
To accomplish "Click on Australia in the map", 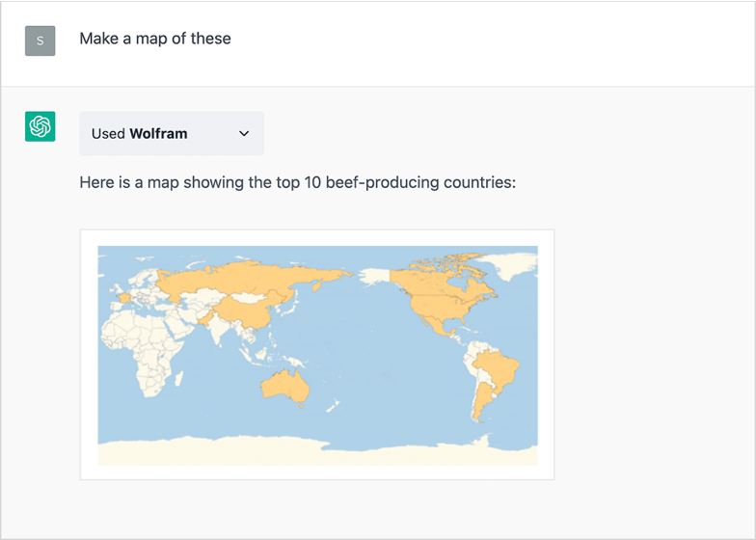I will pos(285,386).
